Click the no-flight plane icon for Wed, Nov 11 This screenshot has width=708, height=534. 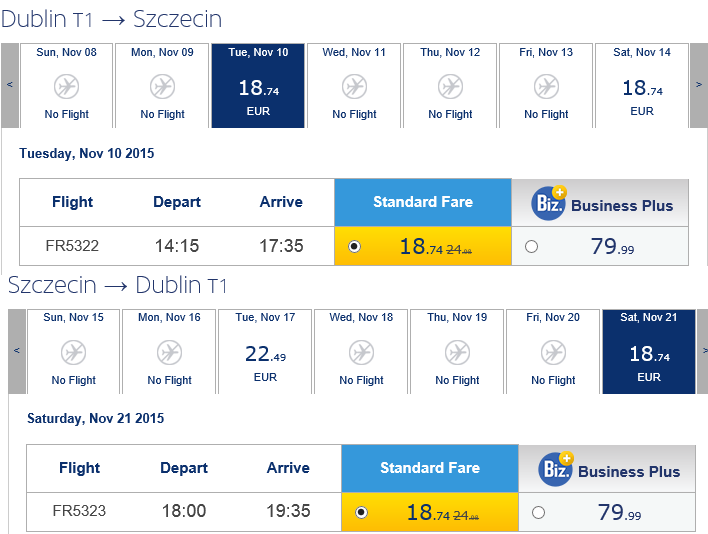coord(354,87)
